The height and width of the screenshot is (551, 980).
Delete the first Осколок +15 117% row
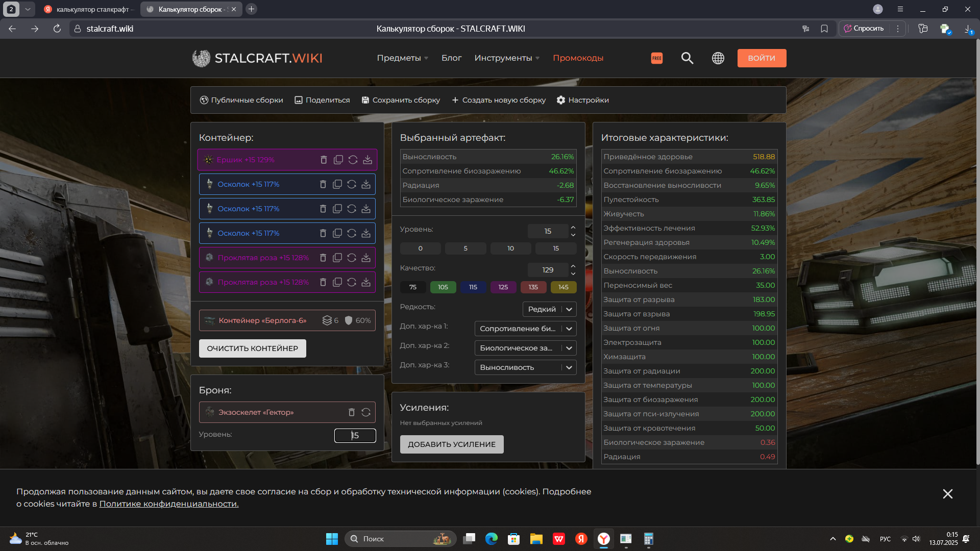point(323,184)
